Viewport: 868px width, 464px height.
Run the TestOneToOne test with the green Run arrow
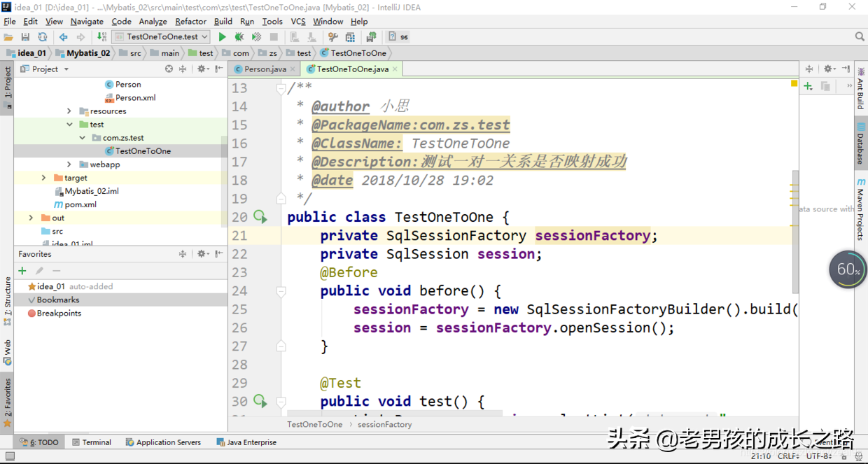(x=222, y=36)
